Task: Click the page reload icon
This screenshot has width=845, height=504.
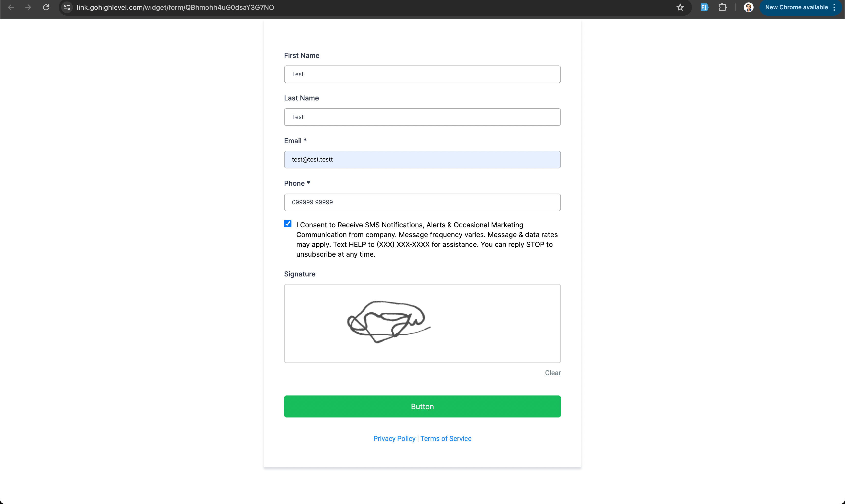Action: 47,7
